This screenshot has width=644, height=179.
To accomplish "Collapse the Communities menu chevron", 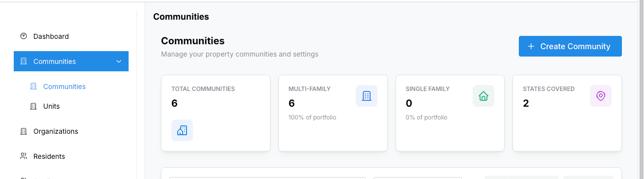I will [118, 61].
